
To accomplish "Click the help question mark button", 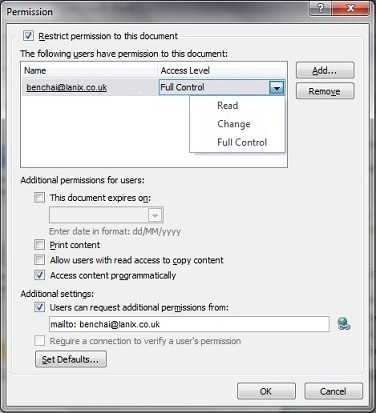I will tap(320, 8).
